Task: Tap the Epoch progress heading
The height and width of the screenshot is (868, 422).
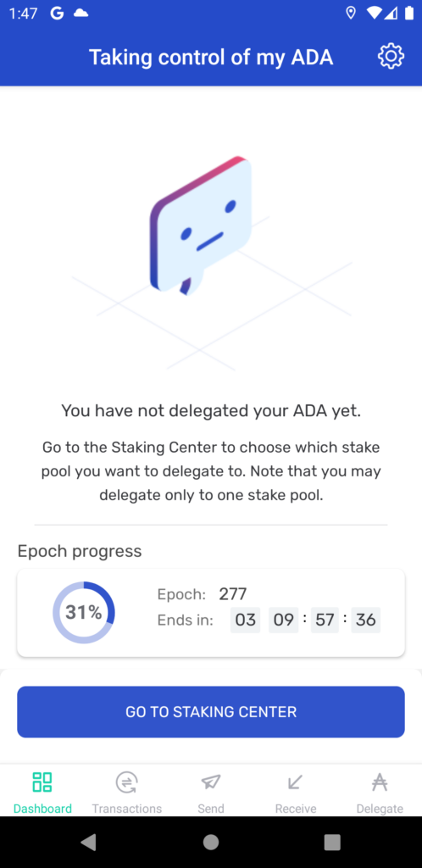Action: (x=80, y=551)
